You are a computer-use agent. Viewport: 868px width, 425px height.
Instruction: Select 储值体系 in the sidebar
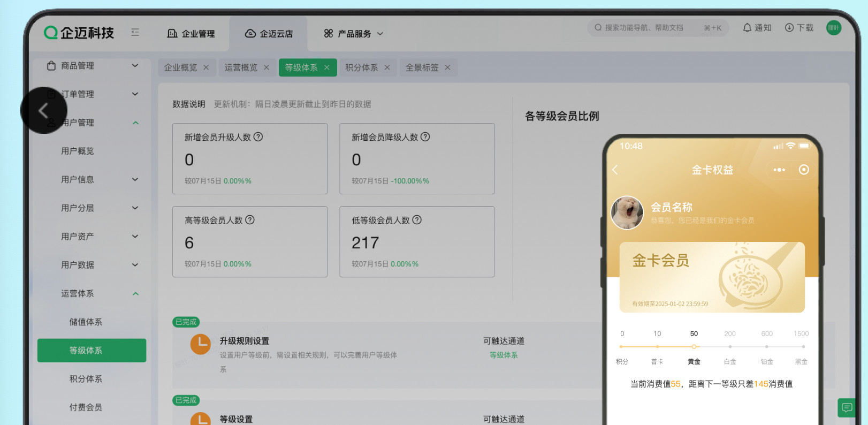pos(86,322)
